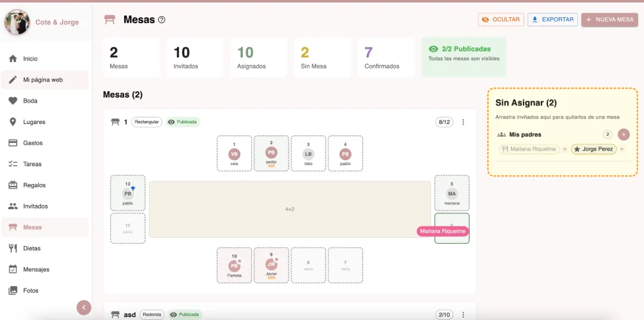Screen dimensions: 644x320
Task: Click the pencil icon for Mi página web
Action: [x=13, y=80]
